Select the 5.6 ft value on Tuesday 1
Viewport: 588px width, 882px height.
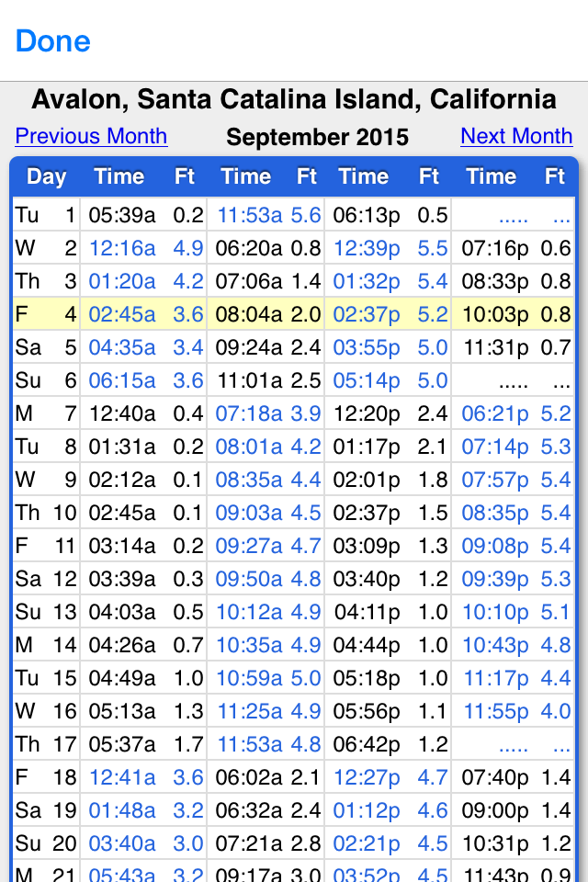[306, 215]
